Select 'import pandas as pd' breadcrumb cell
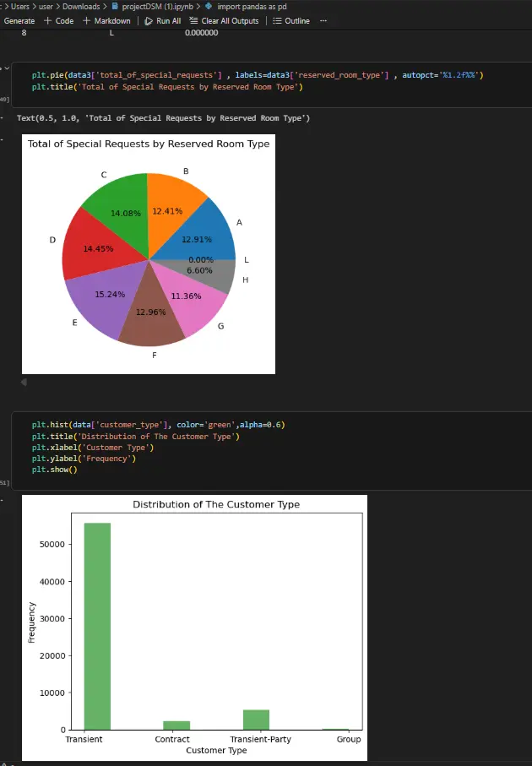Screen dimensions: 532x766 coord(252,7)
